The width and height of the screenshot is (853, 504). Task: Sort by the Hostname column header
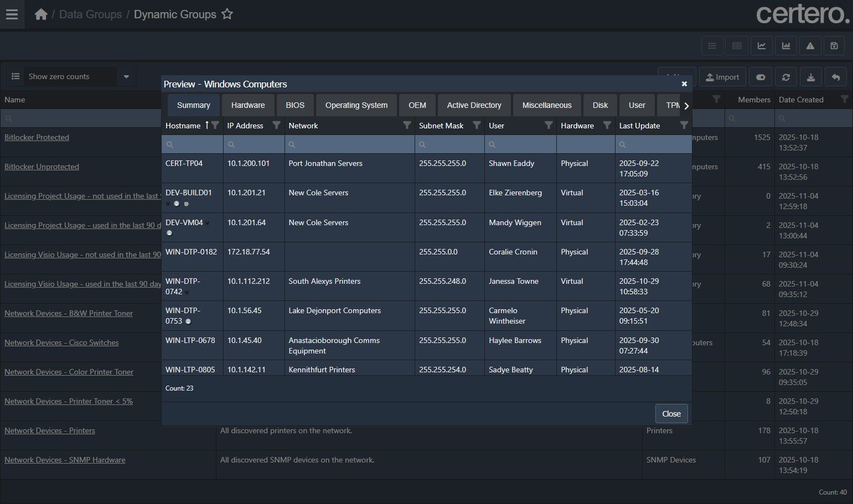click(x=183, y=126)
